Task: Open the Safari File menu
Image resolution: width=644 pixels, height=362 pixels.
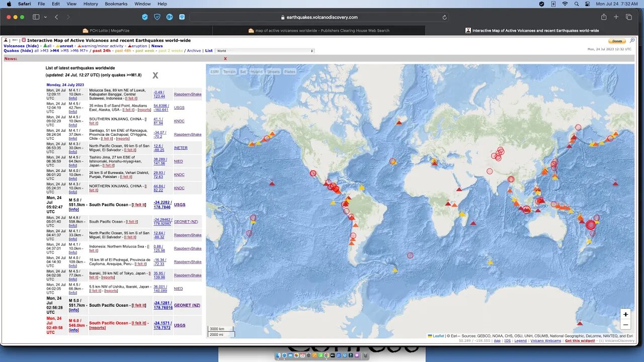Action: (x=41, y=4)
